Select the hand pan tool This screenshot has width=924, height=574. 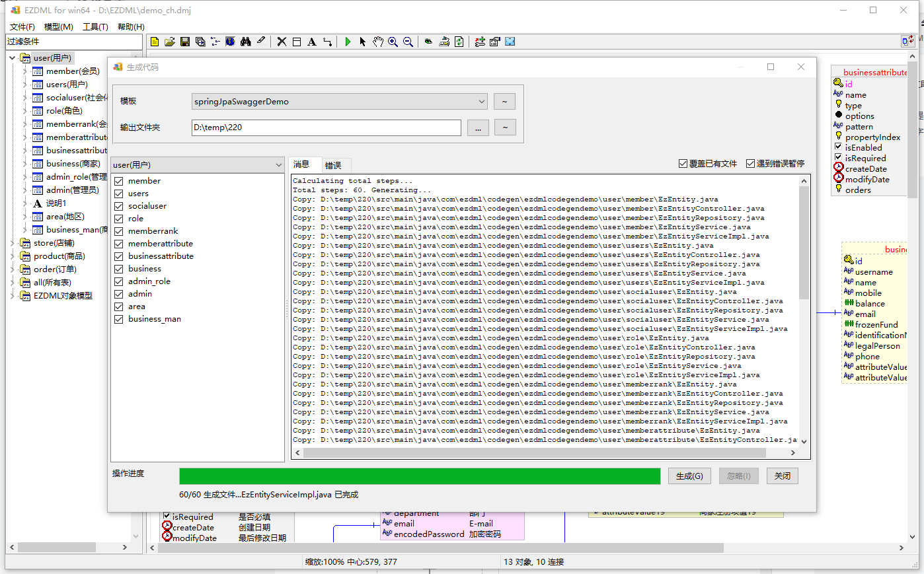pyautogui.click(x=378, y=42)
